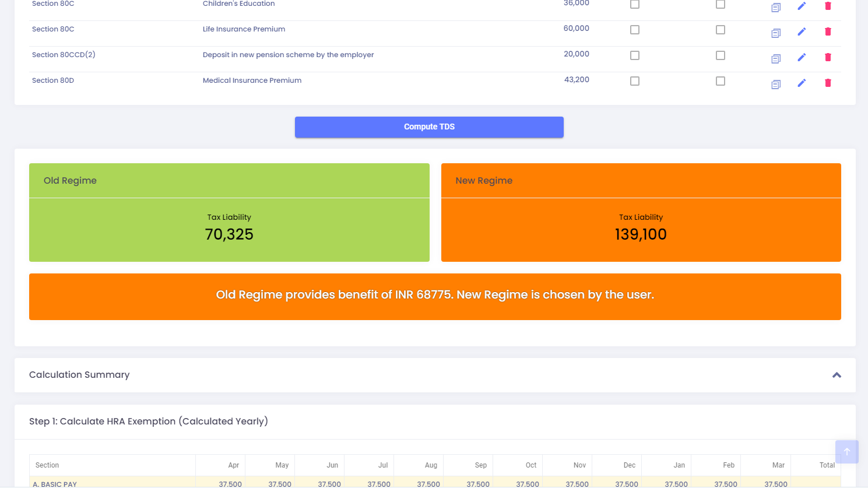Viewport: 868px width, 488px height.
Task: Click the Feb column header
Action: [x=729, y=465]
